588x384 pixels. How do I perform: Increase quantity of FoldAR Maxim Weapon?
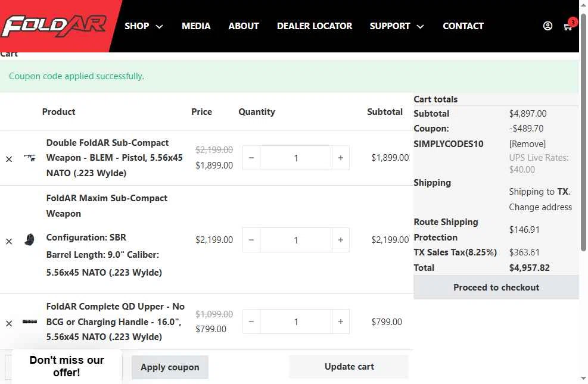coord(341,240)
